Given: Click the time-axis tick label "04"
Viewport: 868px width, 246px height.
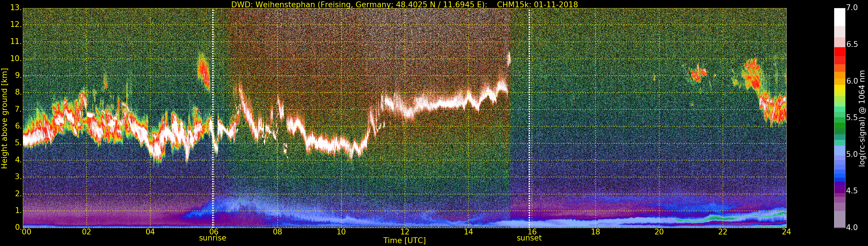Looking at the screenshot, I should [150, 232].
